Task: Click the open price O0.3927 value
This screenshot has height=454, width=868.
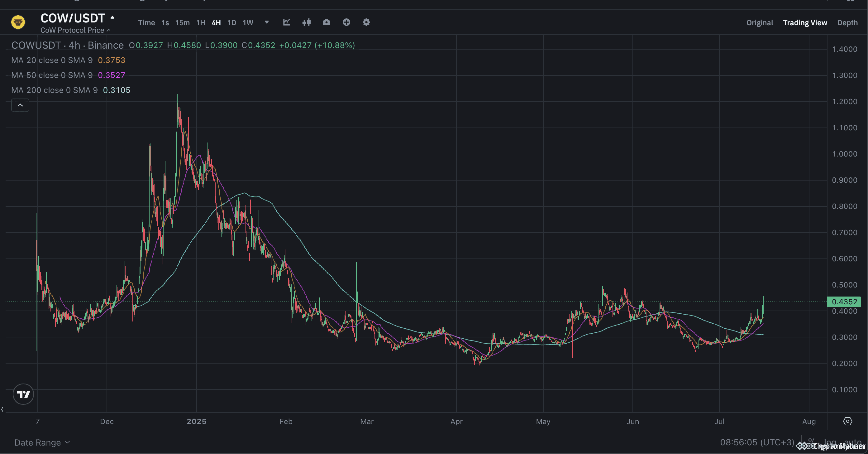Action: (146, 45)
